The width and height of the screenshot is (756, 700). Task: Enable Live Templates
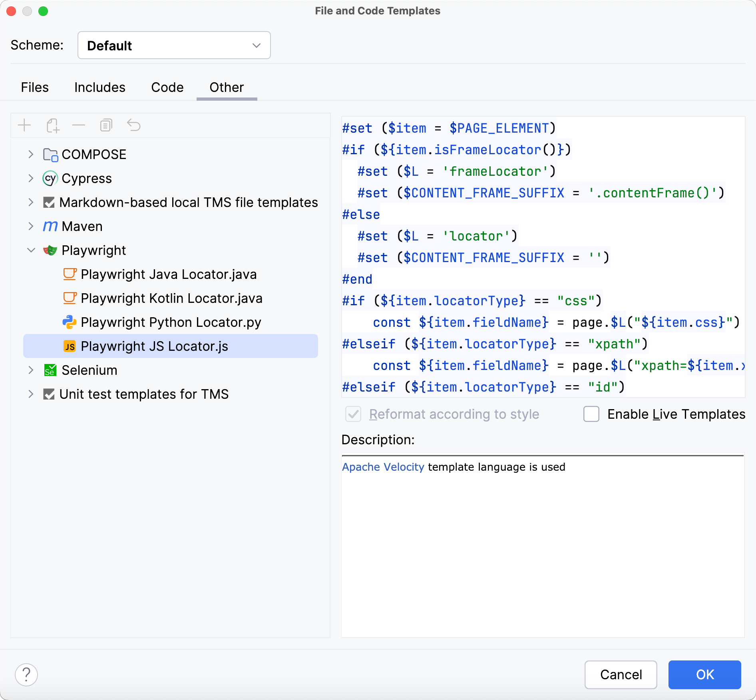coord(591,414)
